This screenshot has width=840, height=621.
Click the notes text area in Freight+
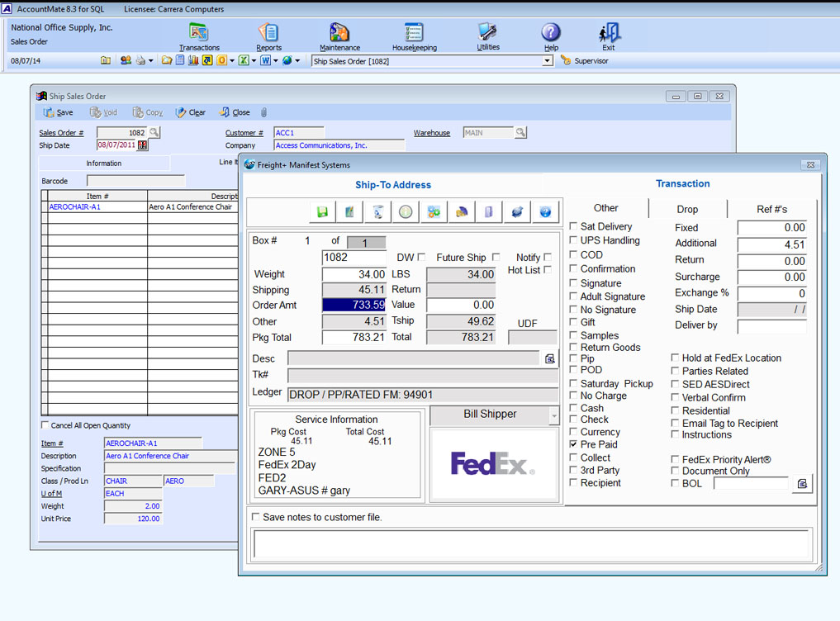(533, 546)
